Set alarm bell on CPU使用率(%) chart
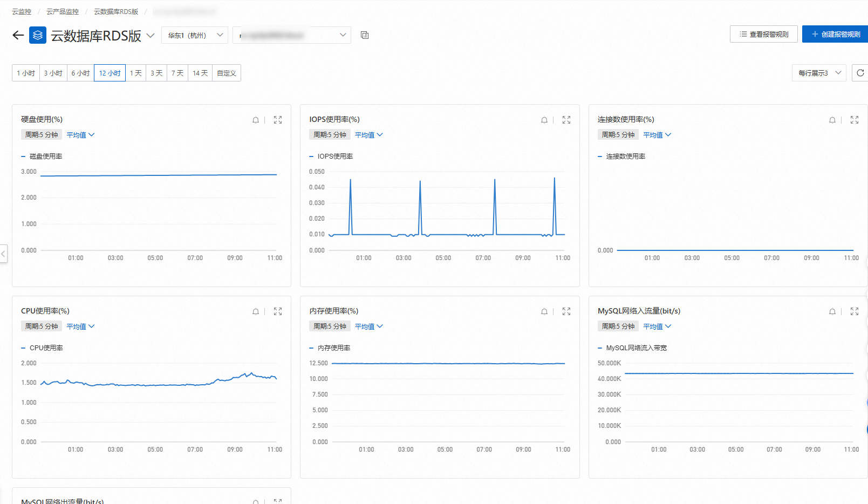868x504 pixels. [x=256, y=311]
